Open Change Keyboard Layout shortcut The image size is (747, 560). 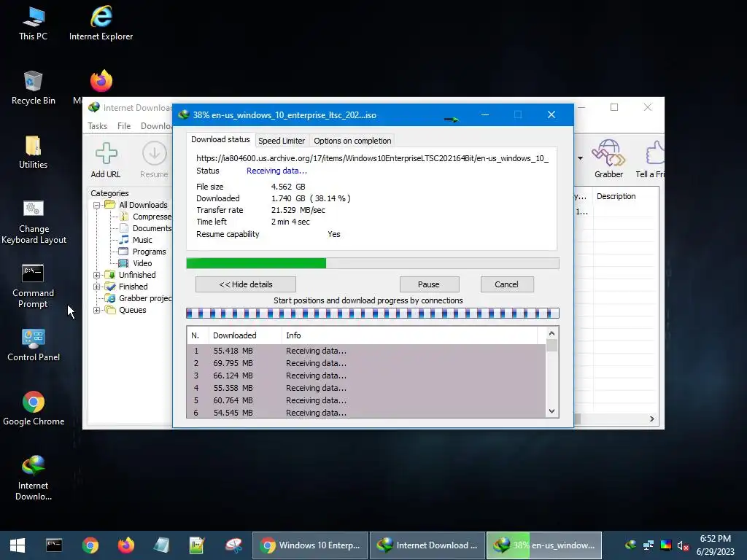[x=34, y=222]
